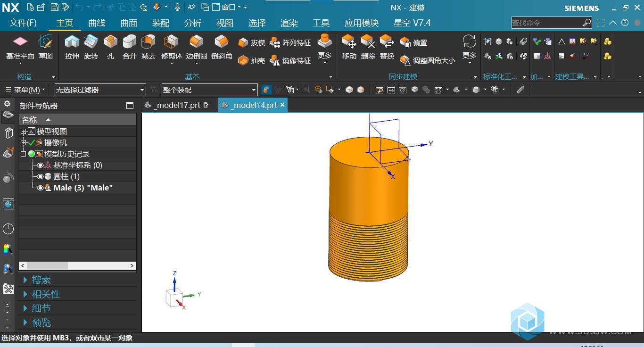Click the microphone icon in title bar
Screen dimensions: 644x347
tap(178, 7)
